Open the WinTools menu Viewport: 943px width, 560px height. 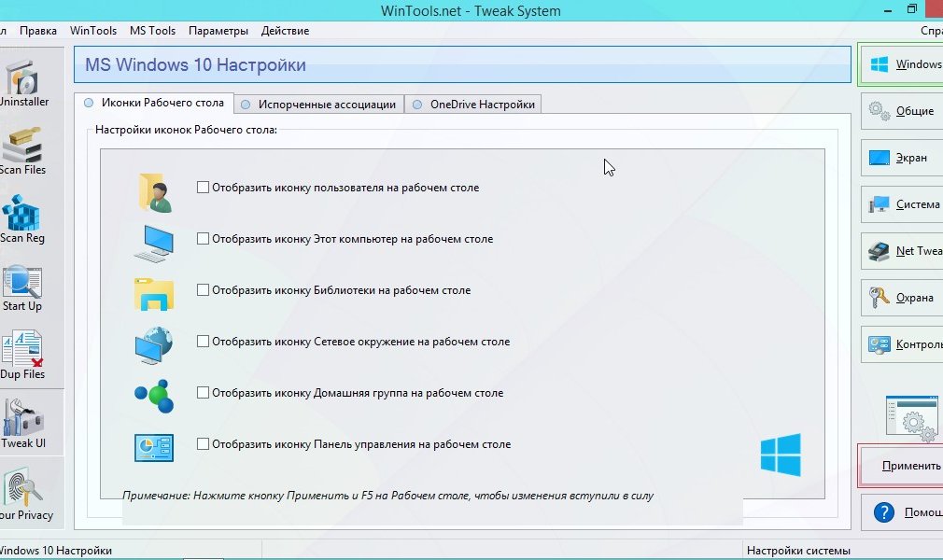coord(93,31)
